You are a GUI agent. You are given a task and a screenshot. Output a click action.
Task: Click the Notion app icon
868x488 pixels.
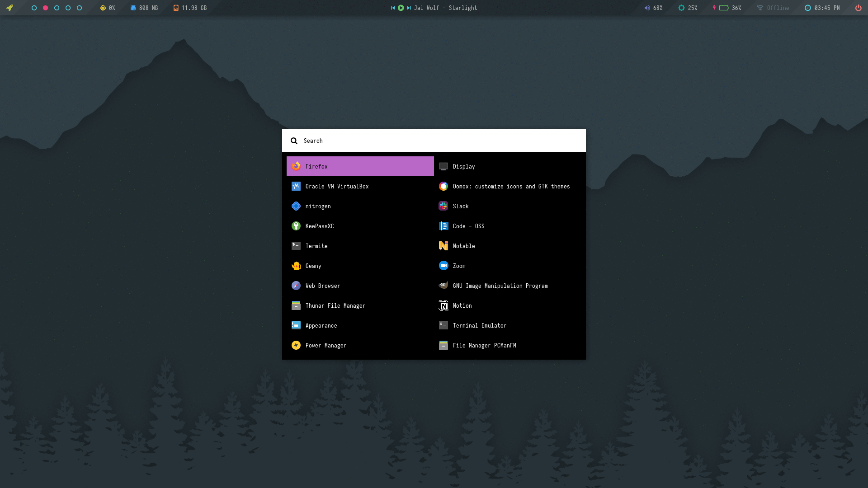tap(443, 306)
